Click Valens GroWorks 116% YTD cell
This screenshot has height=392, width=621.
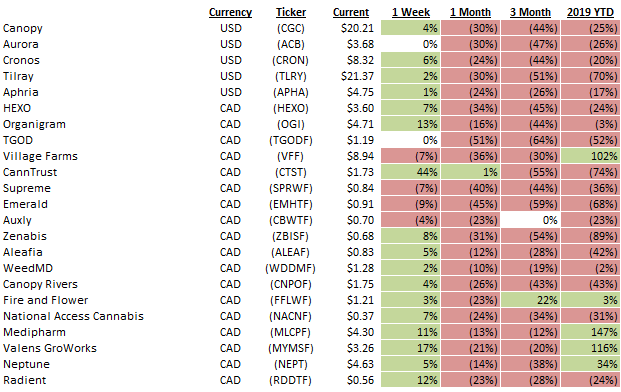pos(590,348)
